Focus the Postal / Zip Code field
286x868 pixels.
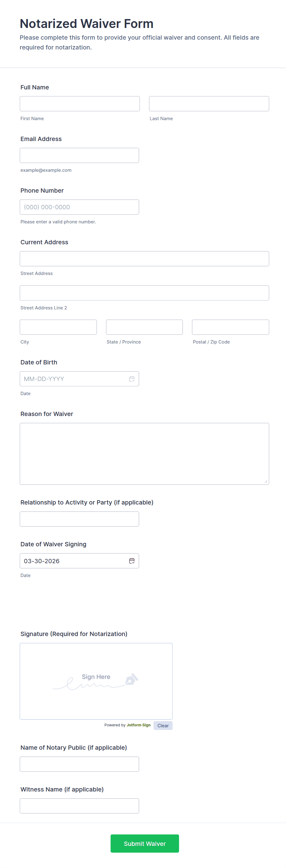pos(230,327)
